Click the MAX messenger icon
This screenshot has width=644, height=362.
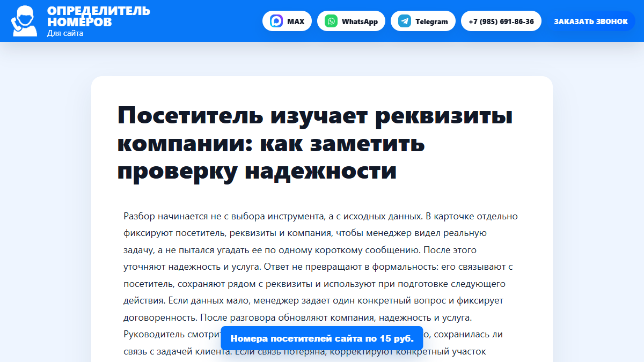[277, 21]
